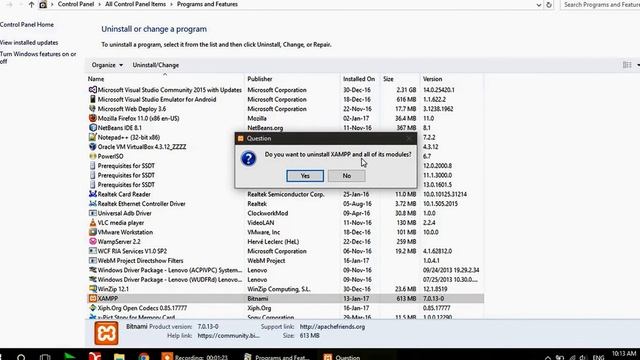Select Windows Driver Package Lenovo (WUDFRd) row
The width and height of the screenshot is (640, 360).
pos(286,280)
